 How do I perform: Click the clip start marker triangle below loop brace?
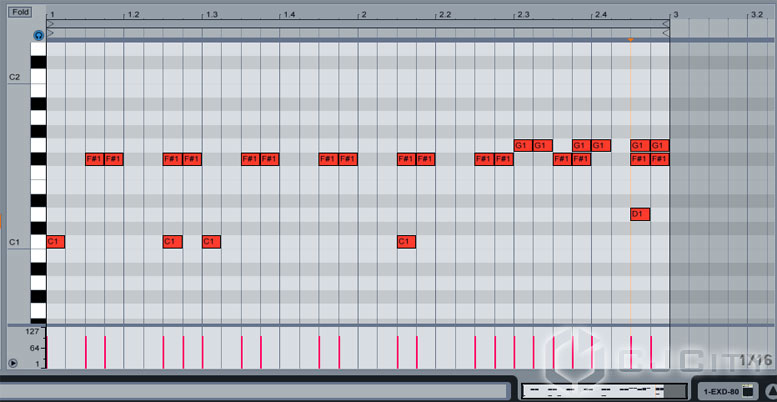pyautogui.click(x=50, y=33)
